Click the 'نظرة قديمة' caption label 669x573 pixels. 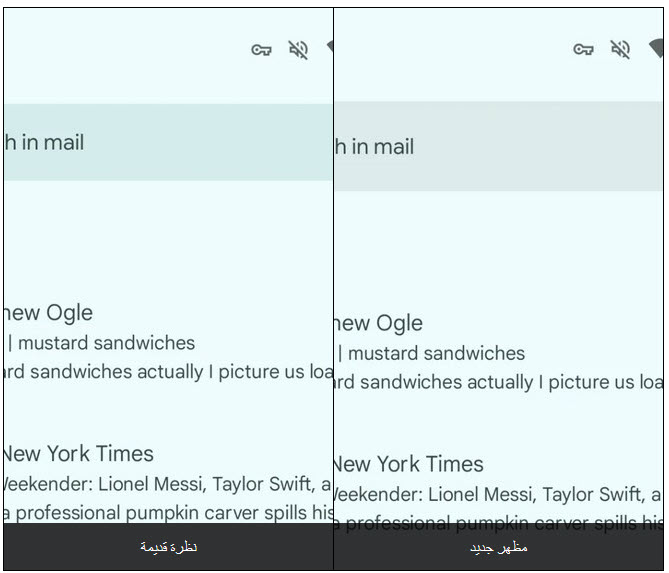169,547
